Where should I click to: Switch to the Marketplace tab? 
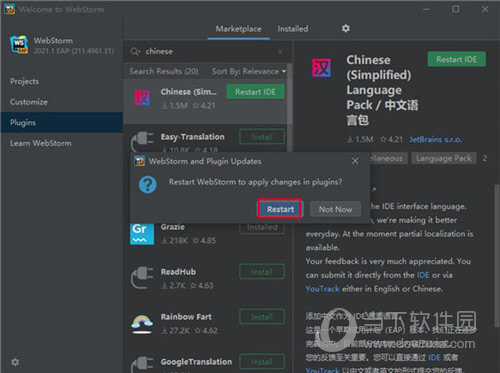pos(238,29)
